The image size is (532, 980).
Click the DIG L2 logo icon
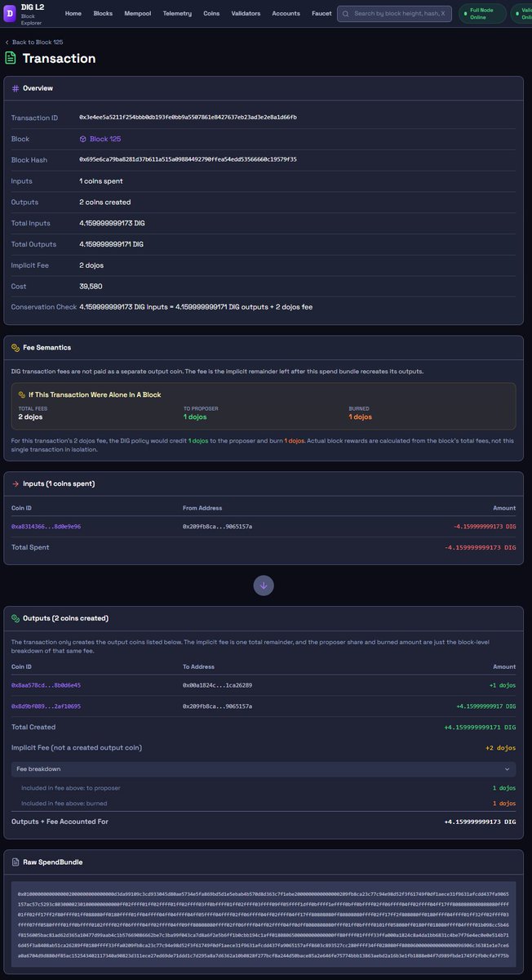(11, 13)
